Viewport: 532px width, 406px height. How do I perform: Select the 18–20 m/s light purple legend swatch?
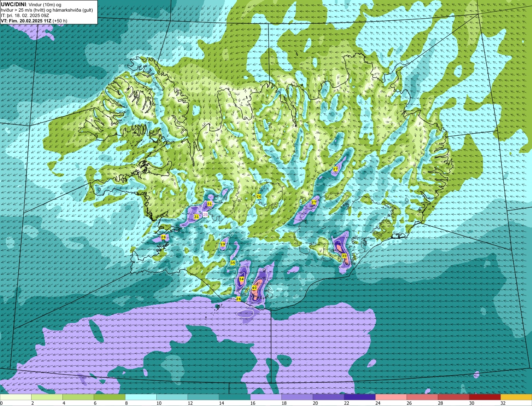point(297,397)
